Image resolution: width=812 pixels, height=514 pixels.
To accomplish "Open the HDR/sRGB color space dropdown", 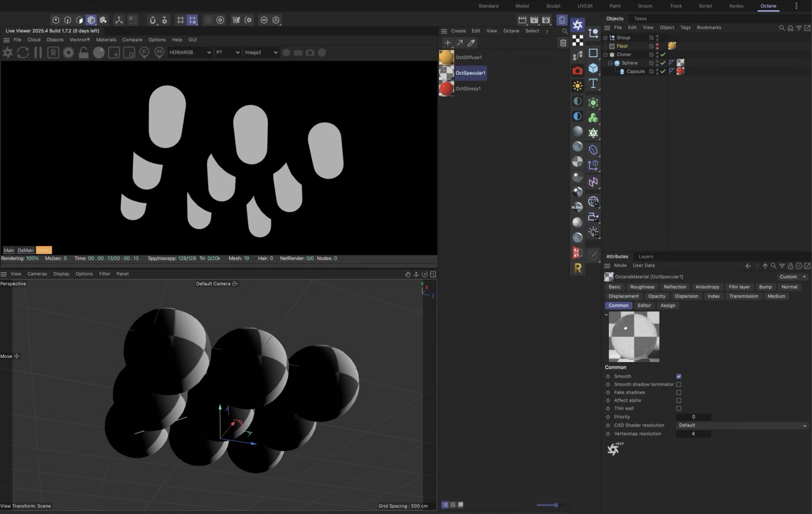I will click(190, 52).
